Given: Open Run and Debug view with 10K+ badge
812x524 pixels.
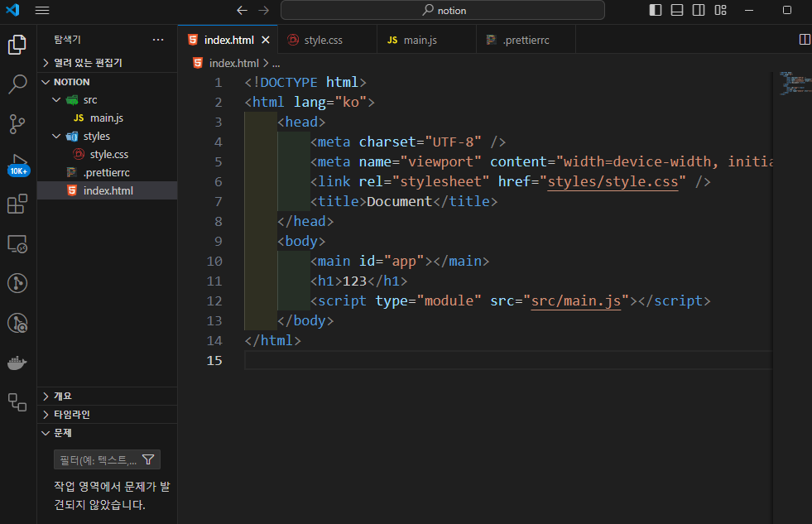Looking at the screenshot, I should pyautogui.click(x=19, y=164).
